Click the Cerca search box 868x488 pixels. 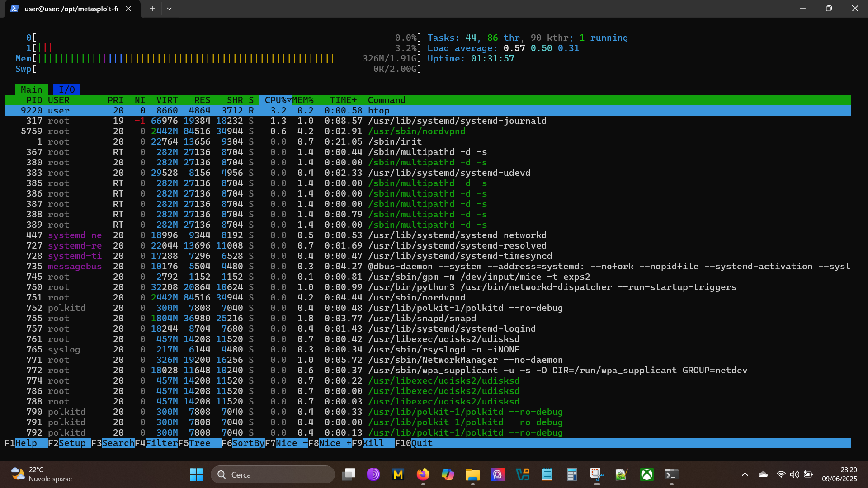(x=273, y=474)
